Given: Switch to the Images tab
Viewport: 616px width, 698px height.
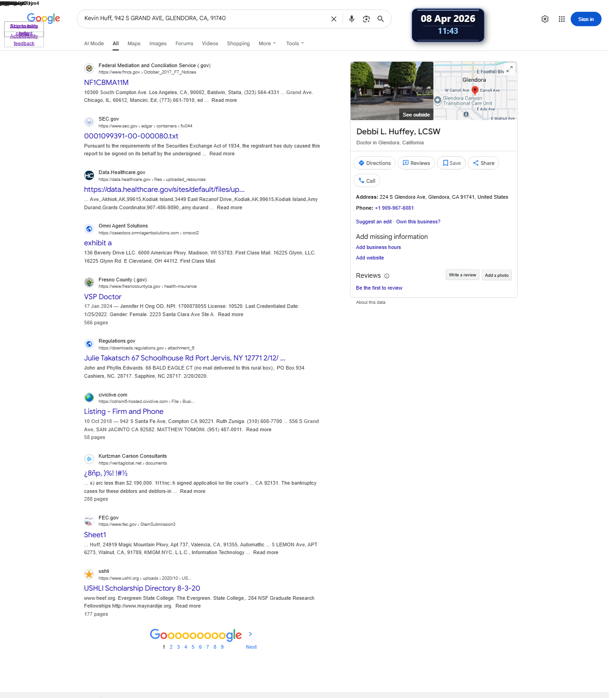Looking at the screenshot, I should (158, 43).
